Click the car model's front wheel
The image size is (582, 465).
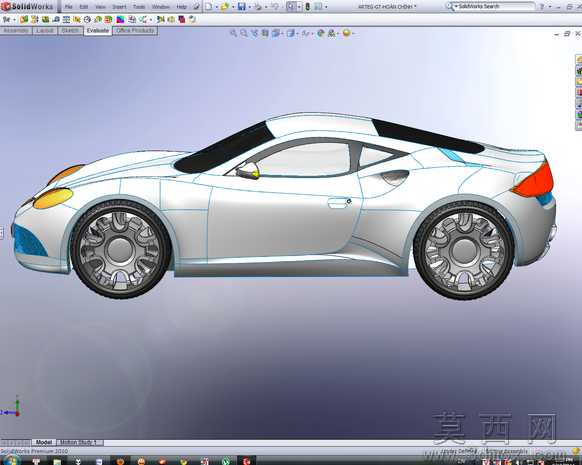[x=120, y=249]
